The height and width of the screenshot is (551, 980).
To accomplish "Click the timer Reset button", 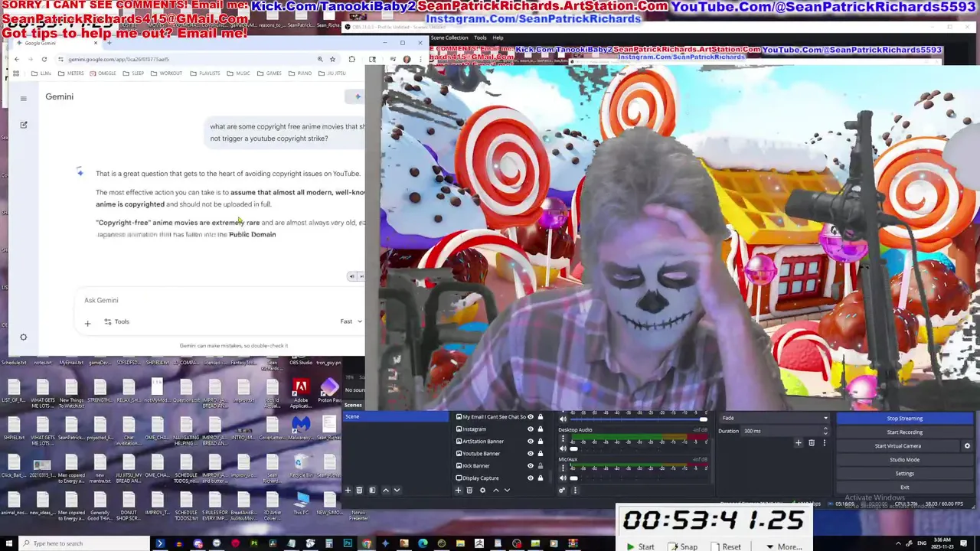I will 726,546.
